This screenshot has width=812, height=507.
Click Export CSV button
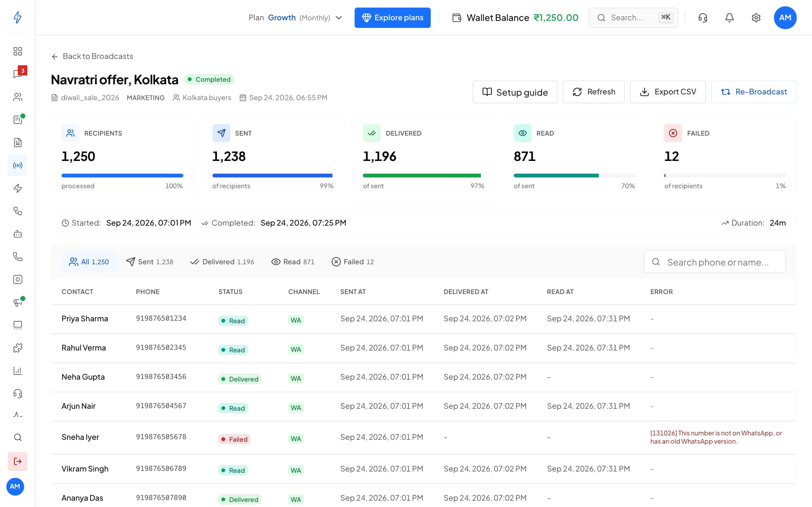(668, 92)
